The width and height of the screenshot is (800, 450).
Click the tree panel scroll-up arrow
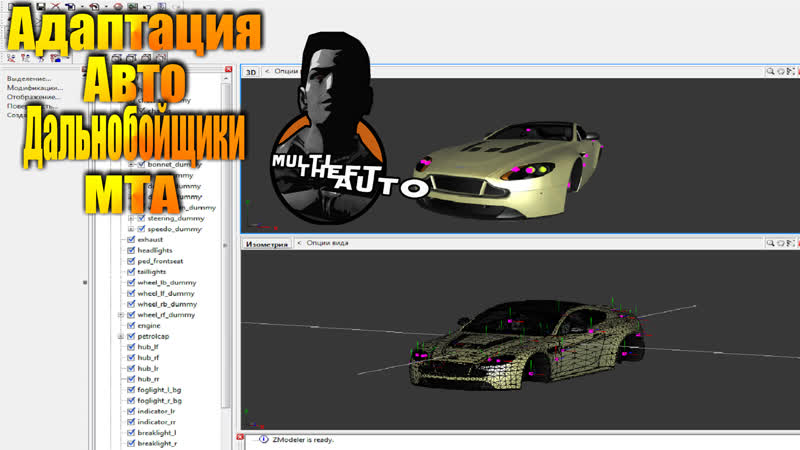(x=226, y=79)
